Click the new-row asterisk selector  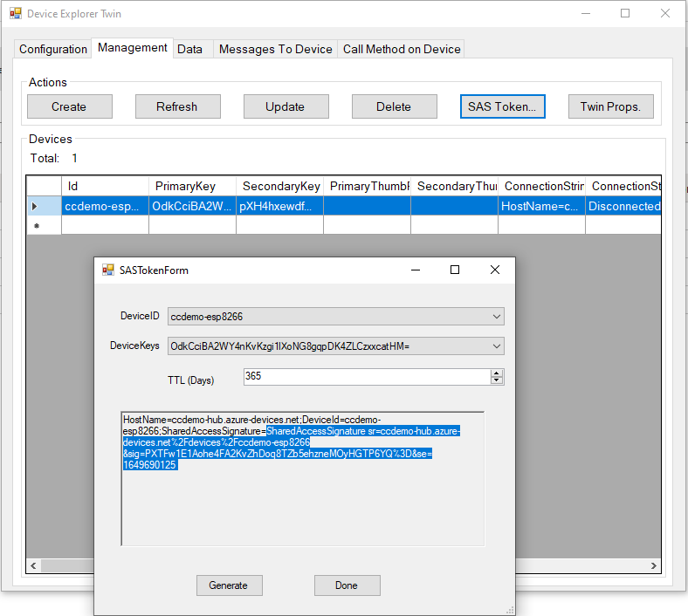coord(44,225)
